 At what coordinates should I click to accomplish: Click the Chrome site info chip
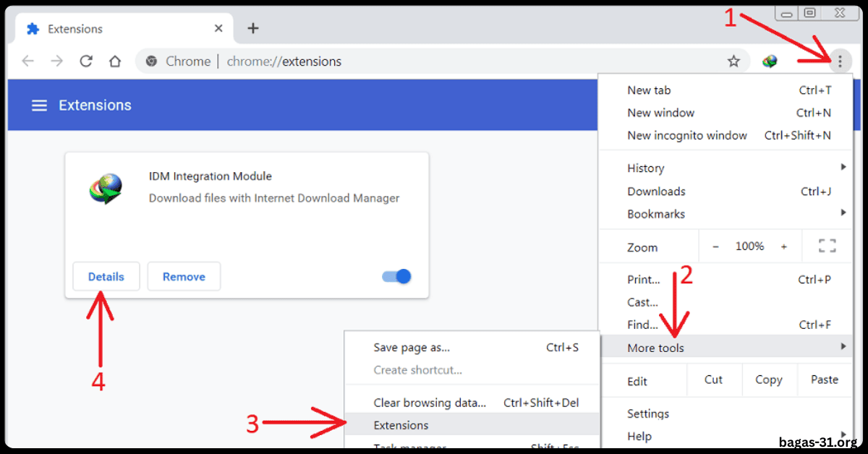pyautogui.click(x=178, y=61)
